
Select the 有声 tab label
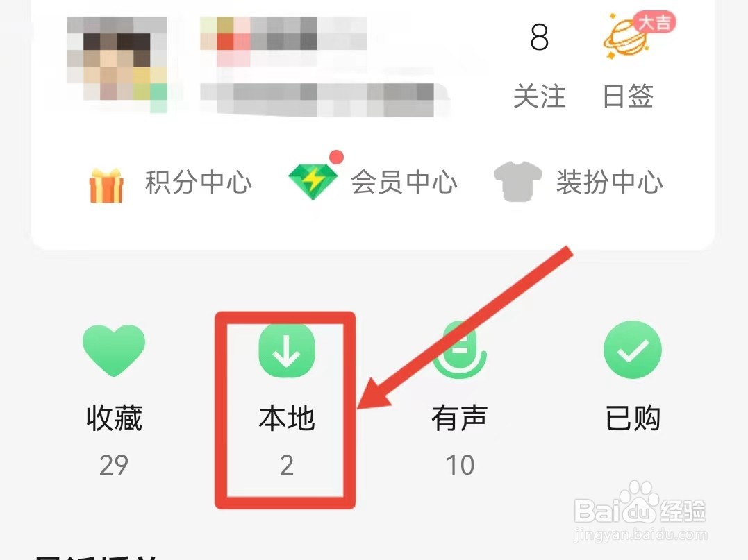point(459,418)
